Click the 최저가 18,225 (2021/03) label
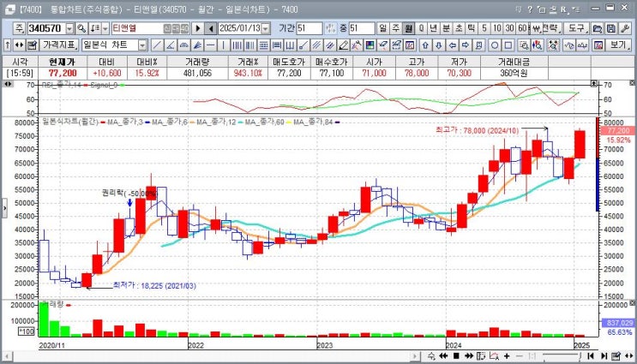This screenshot has height=364, width=637. (154, 286)
